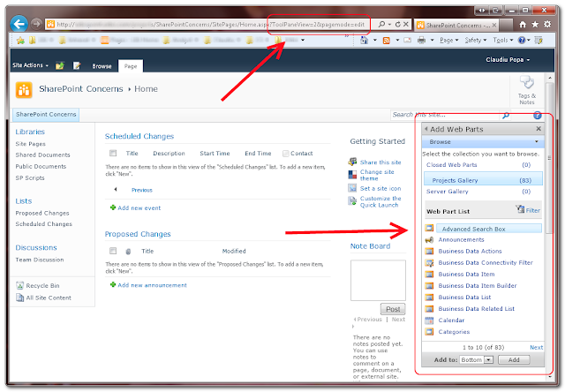The image size is (565, 392).
Task: Click the Help question mark in command bar
Action: click(x=522, y=41)
